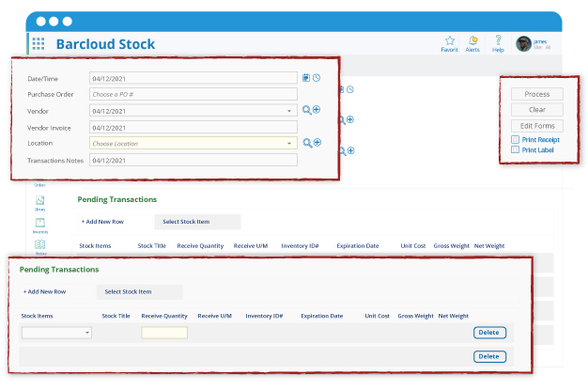Enable the Print Receipt checkbox
This screenshot has width=588, height=390.
pos(516,140)
